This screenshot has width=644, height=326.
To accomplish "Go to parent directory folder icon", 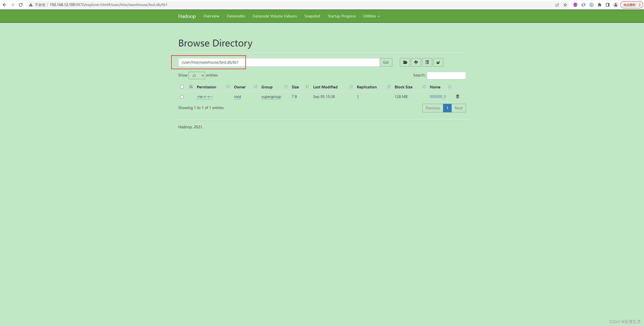I will (x=438, y=62).
